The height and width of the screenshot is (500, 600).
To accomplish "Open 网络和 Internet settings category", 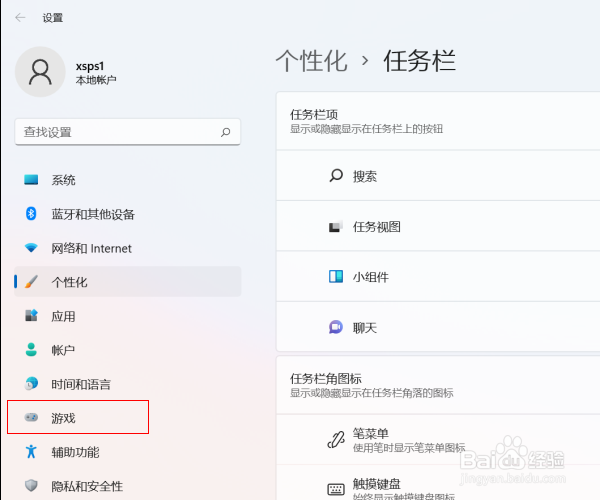I will [x=127, y=248].
